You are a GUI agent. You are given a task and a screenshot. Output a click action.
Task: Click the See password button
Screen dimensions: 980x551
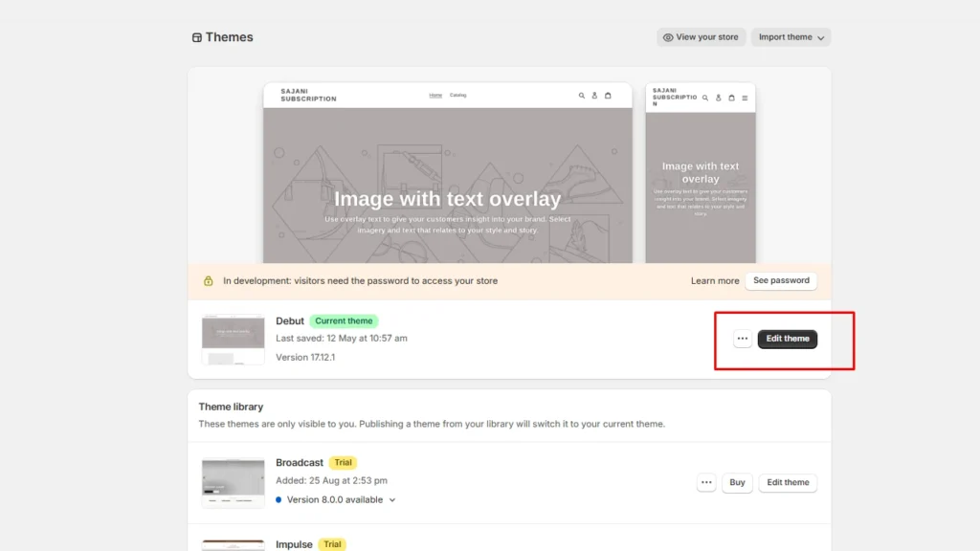point(782,280)
